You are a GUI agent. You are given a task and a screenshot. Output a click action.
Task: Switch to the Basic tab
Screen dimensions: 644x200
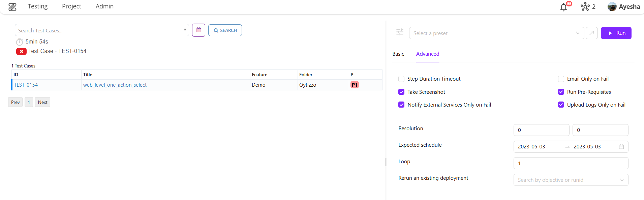[398, 54]
